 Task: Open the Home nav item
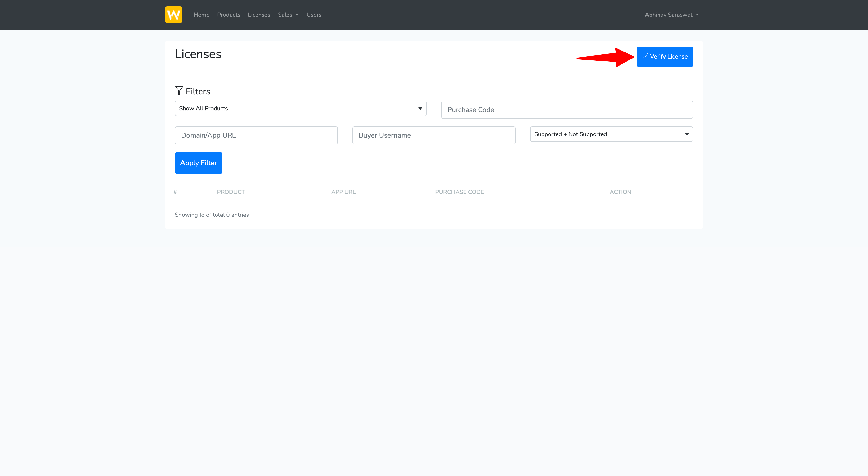(x=201, y=15)
